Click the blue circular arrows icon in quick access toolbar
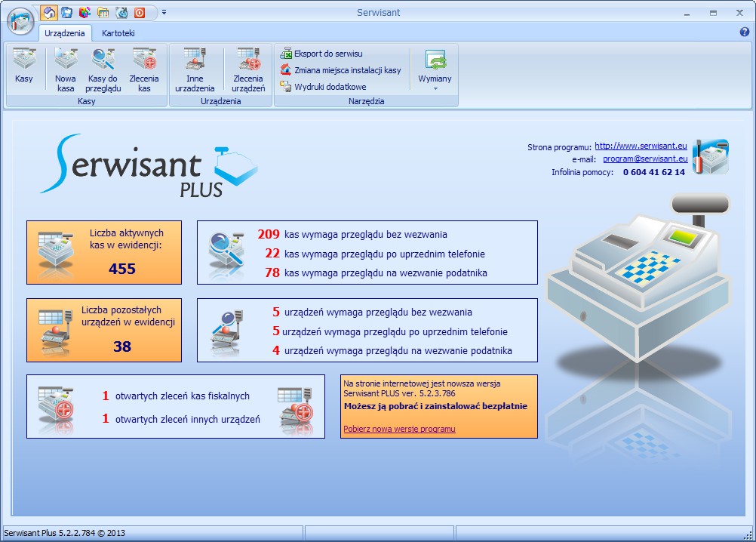Viewport: 756px width, 542px height. coord(121,13)
